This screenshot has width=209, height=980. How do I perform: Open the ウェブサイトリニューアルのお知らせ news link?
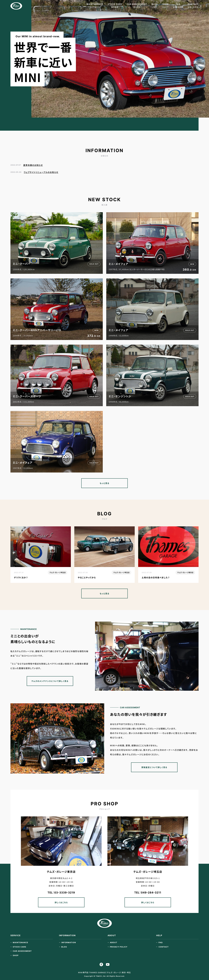pyautogui.click(x=41, y=172)
